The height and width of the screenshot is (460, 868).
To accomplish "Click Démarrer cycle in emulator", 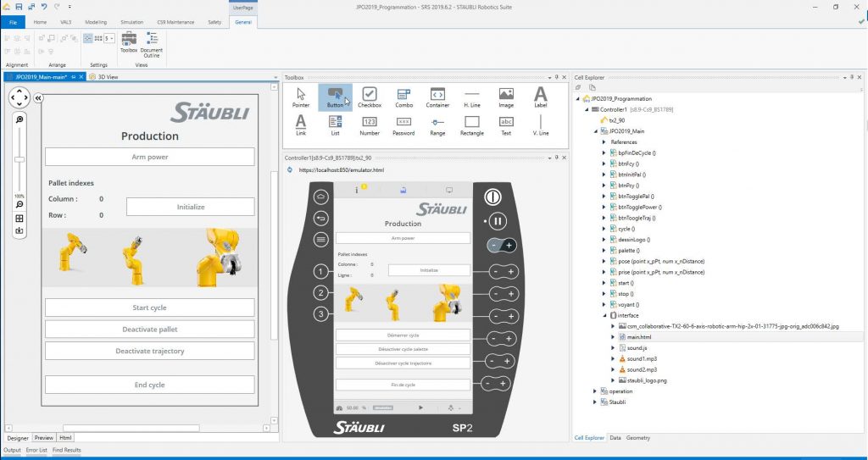I will point(403,335).
